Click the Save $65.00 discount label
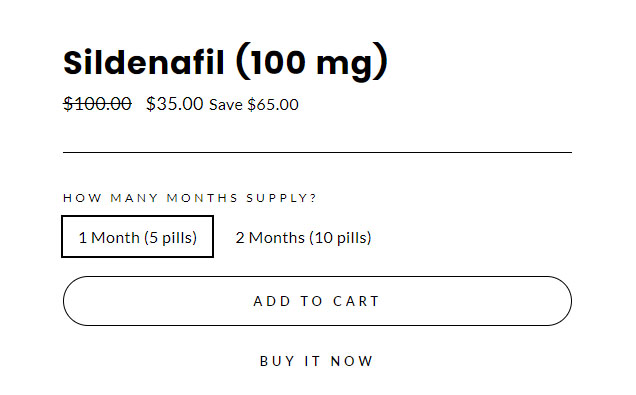 coord(254,105)
